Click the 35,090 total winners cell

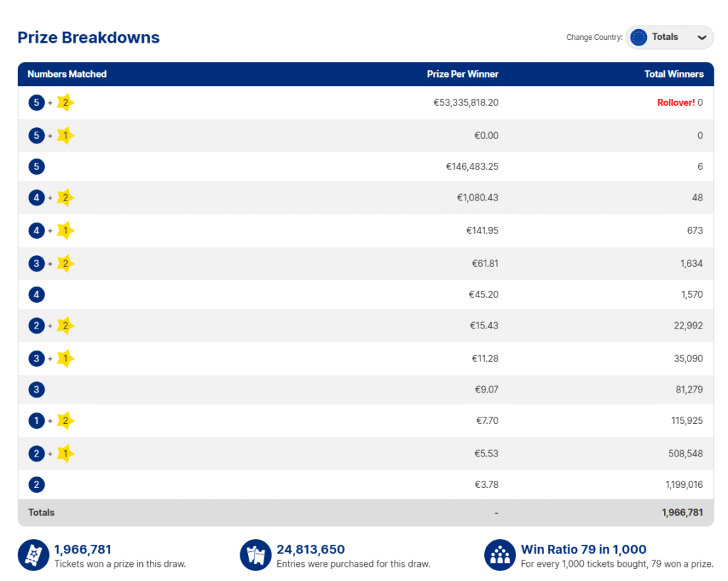pyautogui.click(x=688, y=359)
